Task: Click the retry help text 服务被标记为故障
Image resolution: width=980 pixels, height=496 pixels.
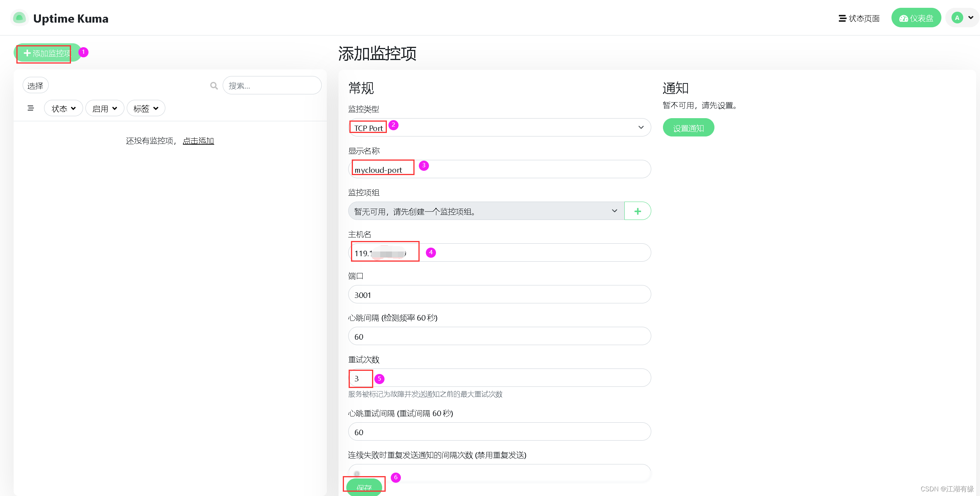Action: (425, 394)
